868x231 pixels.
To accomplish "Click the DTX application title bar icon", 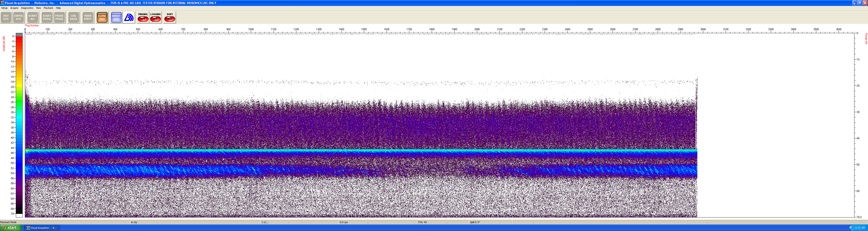I will (x=2, y=3).
